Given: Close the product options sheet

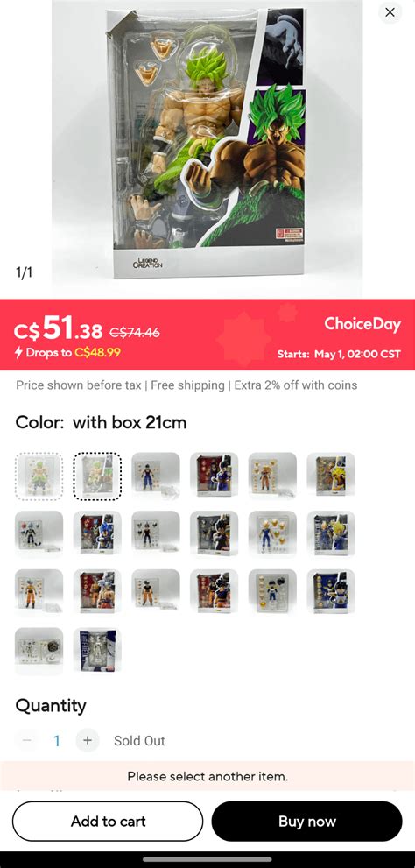Looking at the screenshot, I should click(390, 12).
